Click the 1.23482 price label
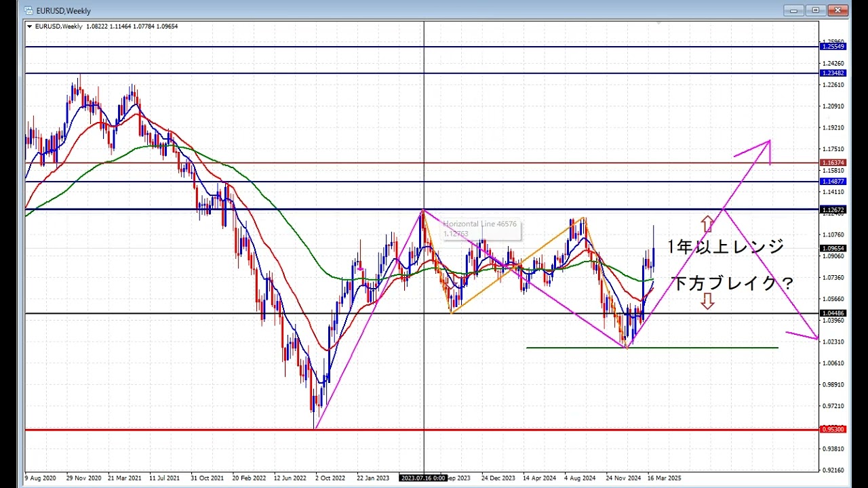Screen dimensions: 868x488 833,73
